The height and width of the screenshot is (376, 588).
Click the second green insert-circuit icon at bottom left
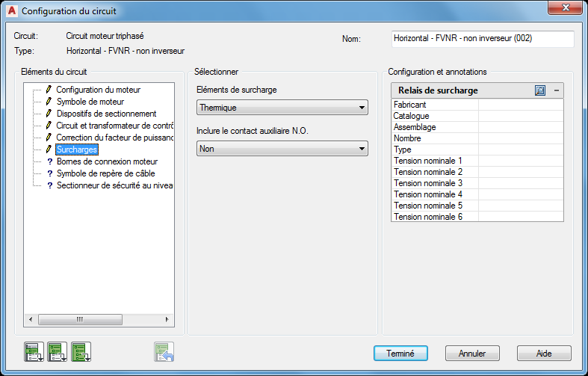click(58, 351)
